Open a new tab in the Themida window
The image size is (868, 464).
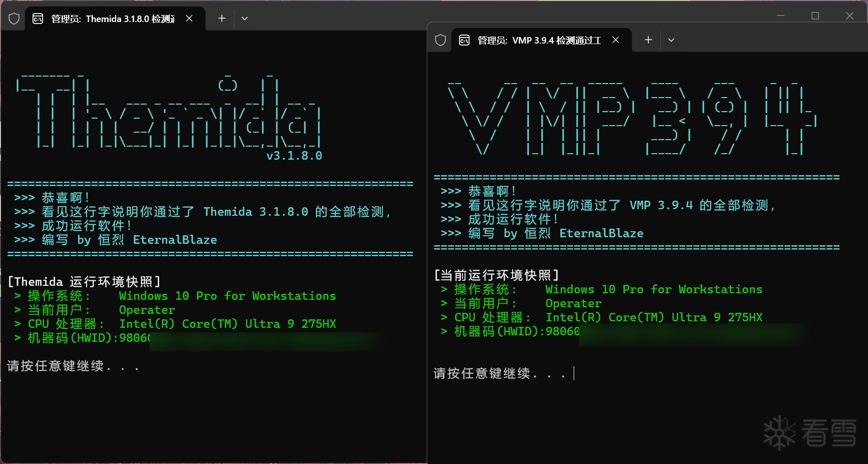222,19
